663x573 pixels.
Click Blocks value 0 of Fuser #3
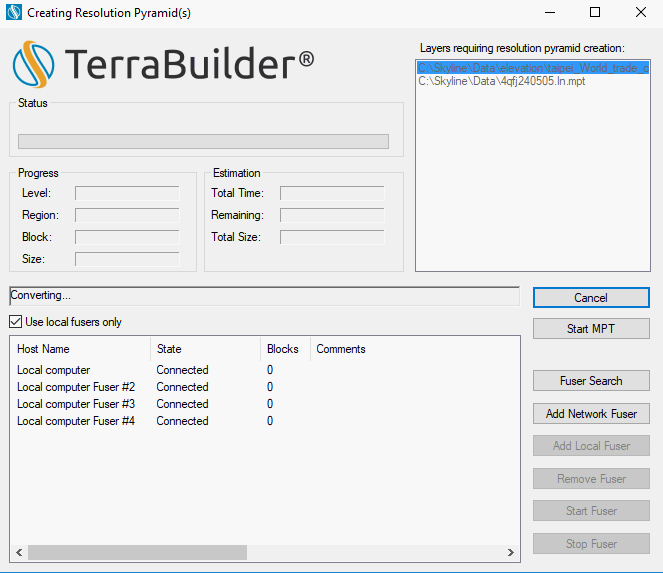tap(270, 404)
